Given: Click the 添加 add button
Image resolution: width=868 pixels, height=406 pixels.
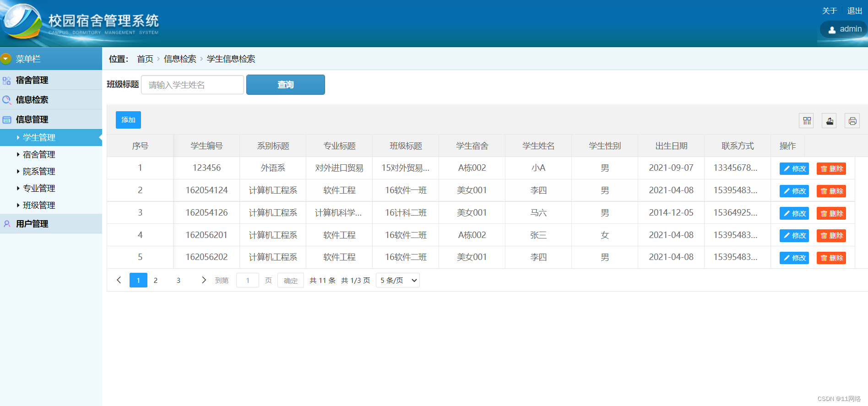Looking at the screenshot, I should point(128,120).
